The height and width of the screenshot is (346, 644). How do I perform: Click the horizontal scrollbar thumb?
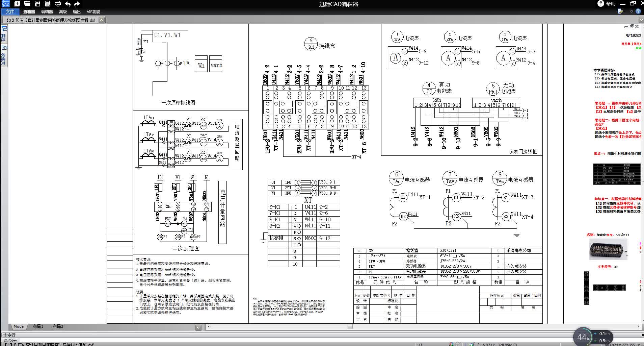(x=350, y=326)
